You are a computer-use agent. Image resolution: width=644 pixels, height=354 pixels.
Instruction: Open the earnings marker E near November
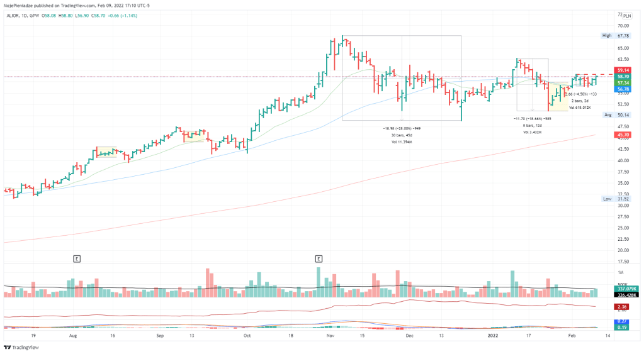(x=319, y=258)
